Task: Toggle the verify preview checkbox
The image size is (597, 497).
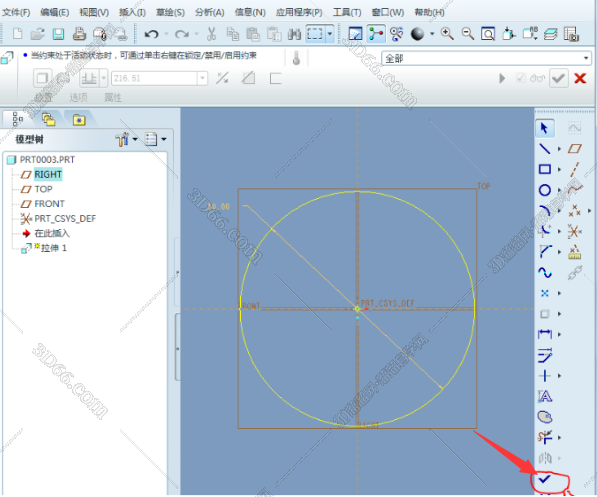Action: [520, 78]
